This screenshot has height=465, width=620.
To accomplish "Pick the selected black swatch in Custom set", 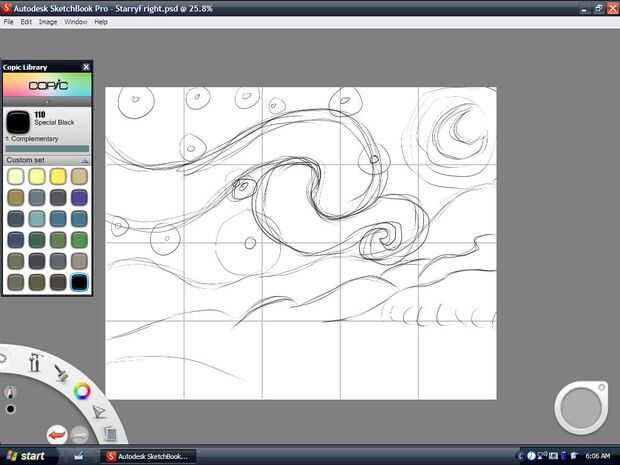I will pos(79,282).
